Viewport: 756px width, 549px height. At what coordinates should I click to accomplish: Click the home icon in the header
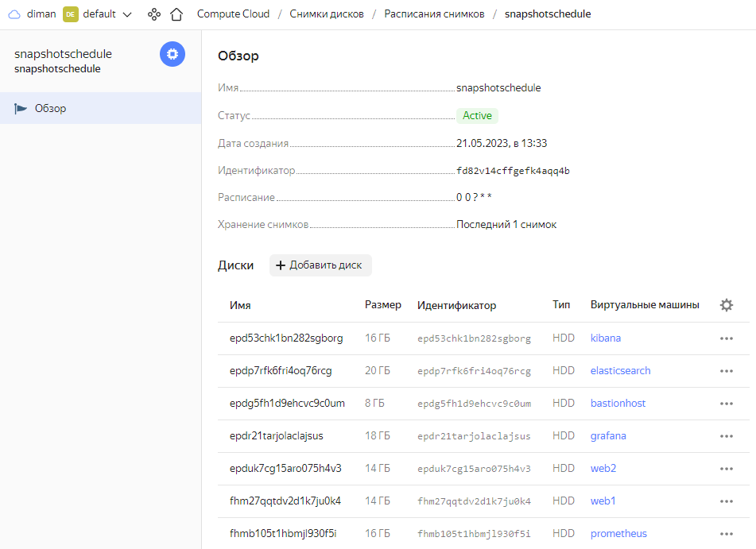(x=175, y=14)
